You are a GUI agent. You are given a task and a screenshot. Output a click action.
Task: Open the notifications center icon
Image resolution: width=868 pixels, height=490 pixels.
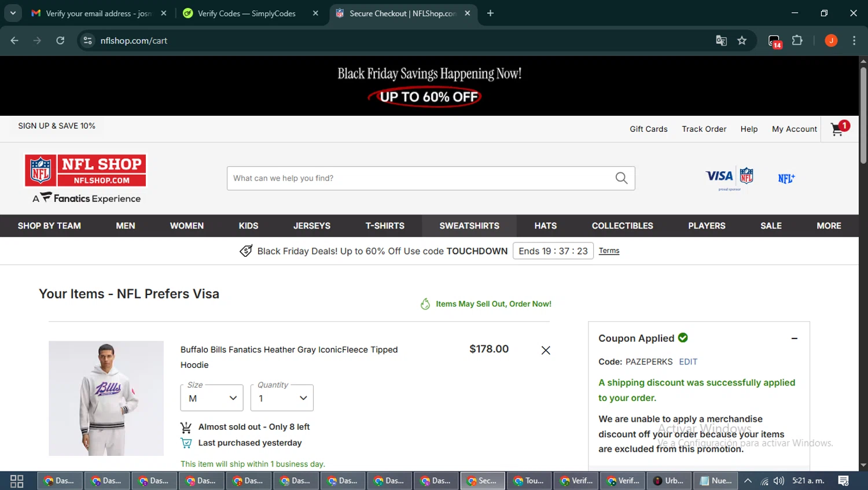(844, 481)
